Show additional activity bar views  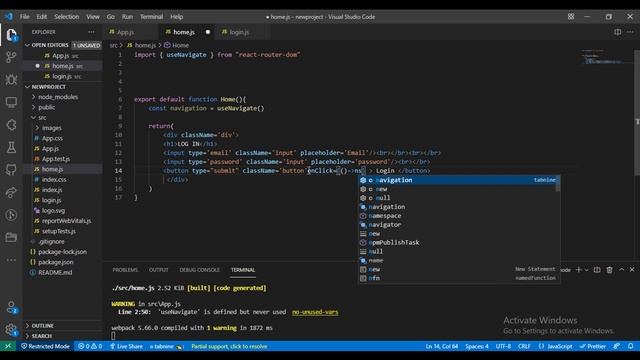[11, 260]
